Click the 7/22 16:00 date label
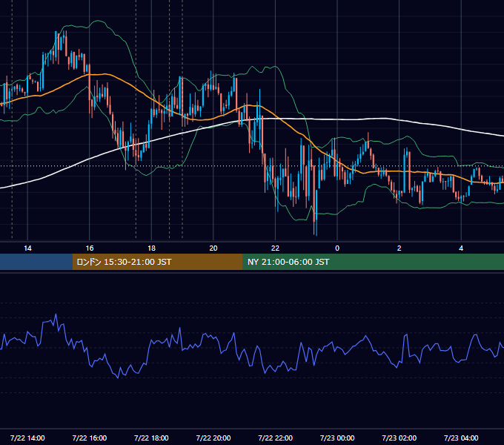 [x=90, y=438]
